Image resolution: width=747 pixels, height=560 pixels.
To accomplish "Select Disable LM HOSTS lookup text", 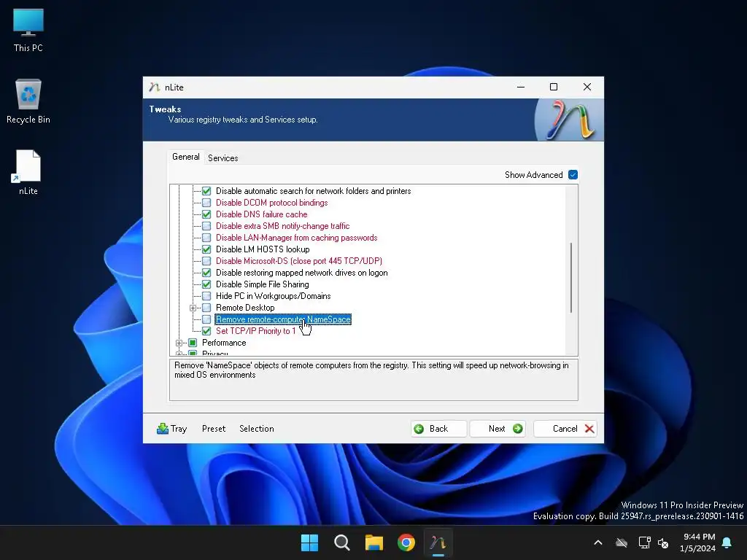I will [x=263, y=249].
